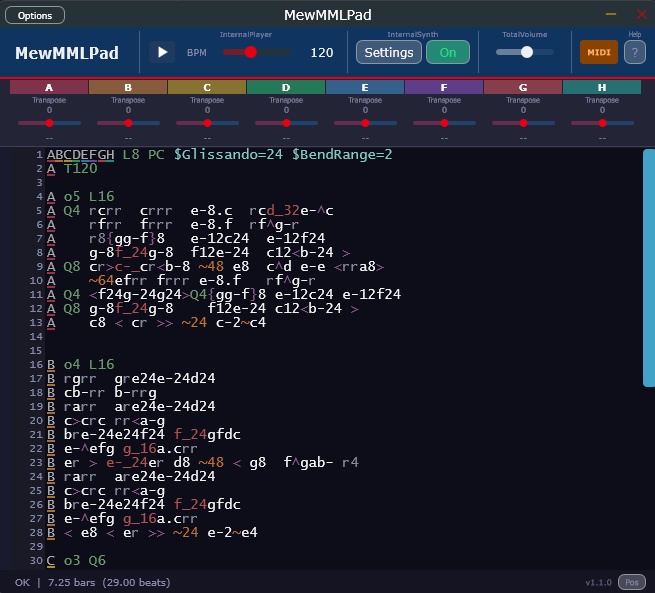Click 'Q4' on line 5
Screen dimensions: 655x593
72,210
